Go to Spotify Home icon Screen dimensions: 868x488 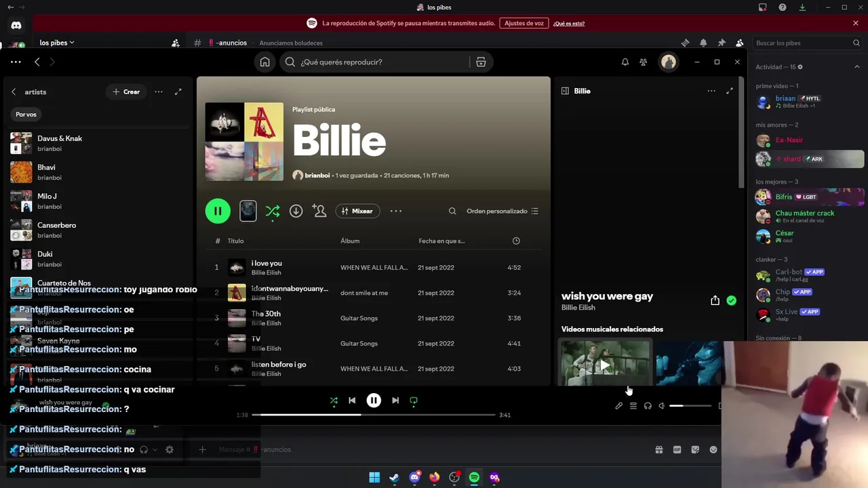coord(264,62)
